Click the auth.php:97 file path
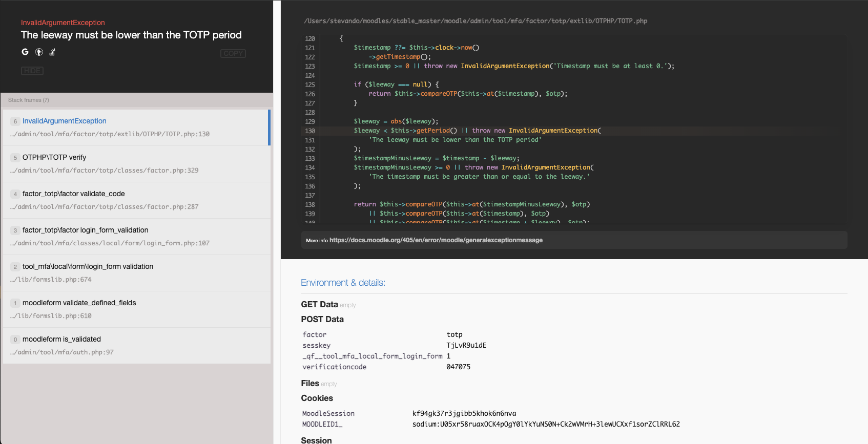Image resolution: width=868 pixels, height=444 pixels. click(x=62, y=352)
